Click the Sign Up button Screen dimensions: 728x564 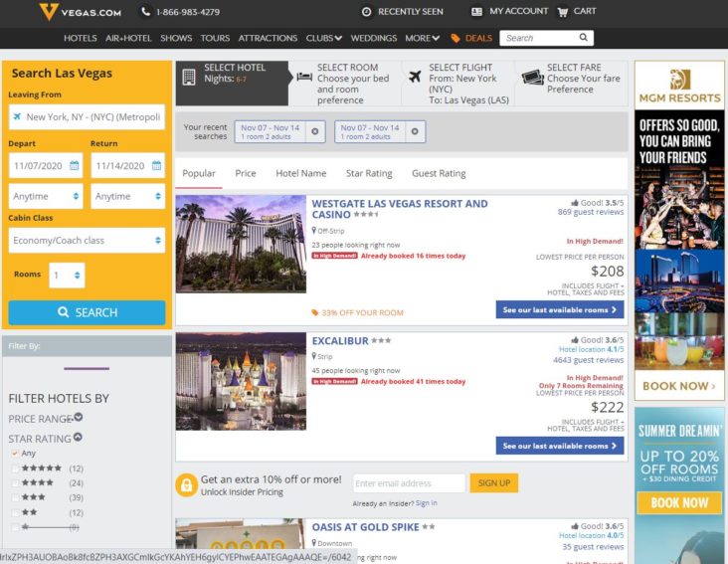[x=494, y=483]
